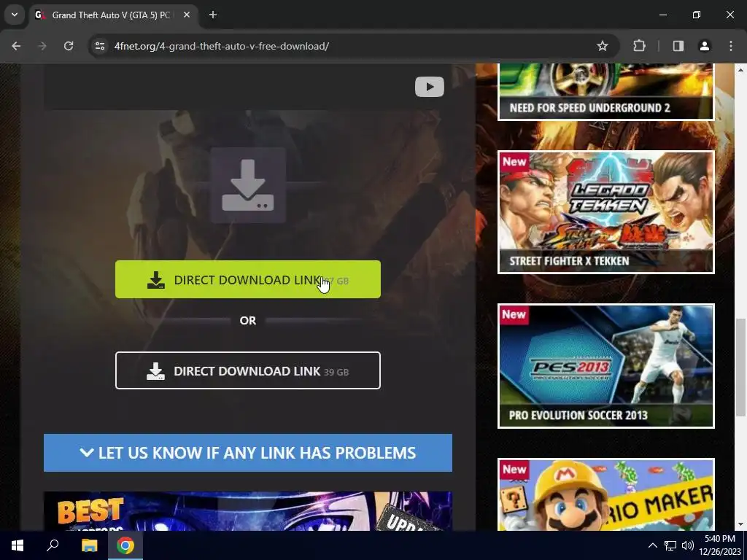Open the volume tray icon
Screen dimensions: 747x560
pos(687,545)
